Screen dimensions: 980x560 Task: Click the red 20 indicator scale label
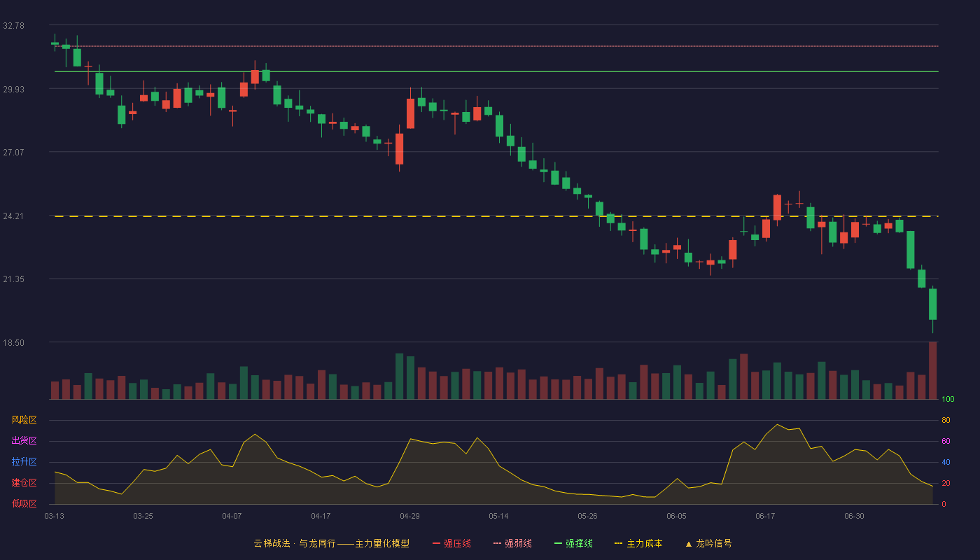(946, 483)
